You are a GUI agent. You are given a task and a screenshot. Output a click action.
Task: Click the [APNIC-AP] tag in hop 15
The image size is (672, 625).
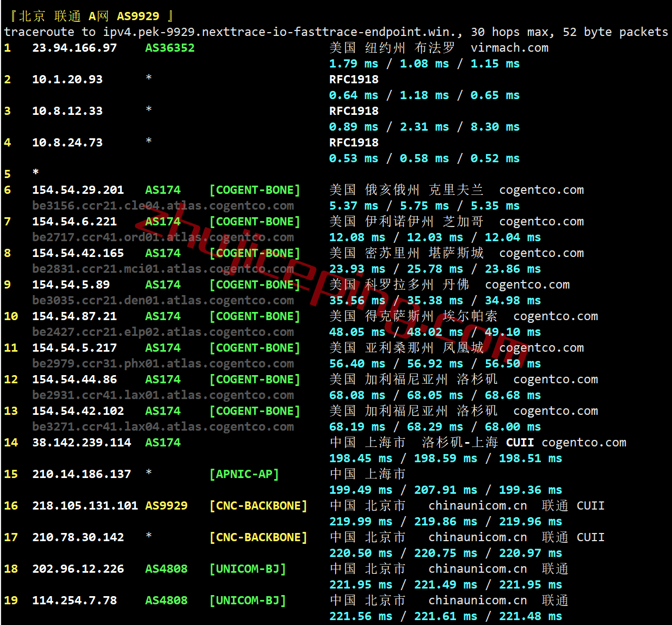[244, 474]
